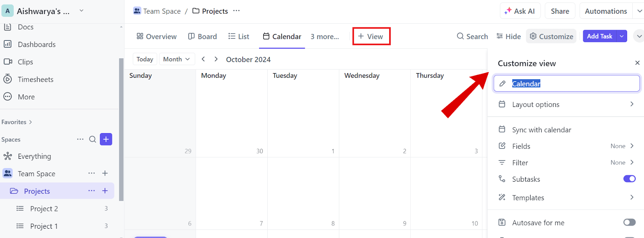
Task: Go to the previous month arrow
Action: [x=203, y=59]
